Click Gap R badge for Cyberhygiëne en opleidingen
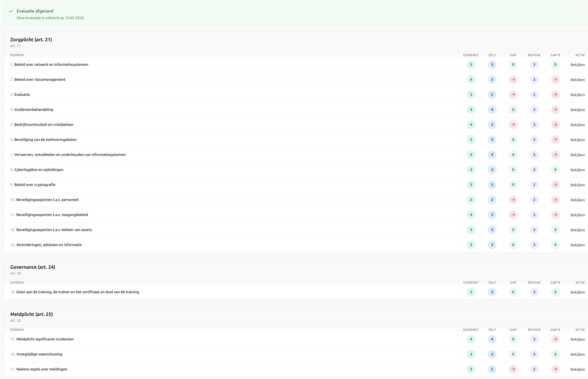This screenshot has height=379, width=588. 555,170
